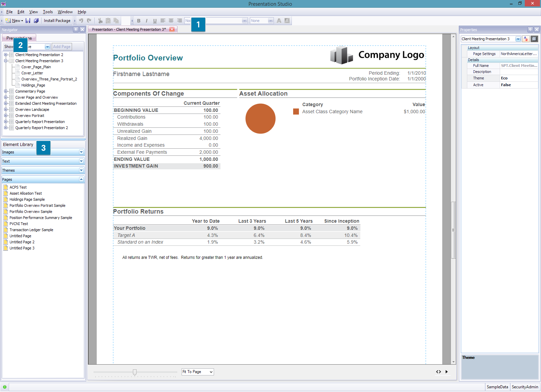The height and width of the screenshot is (392, 541).
Task: Pin the Navigator panel
Action: [x=76, y=30]
